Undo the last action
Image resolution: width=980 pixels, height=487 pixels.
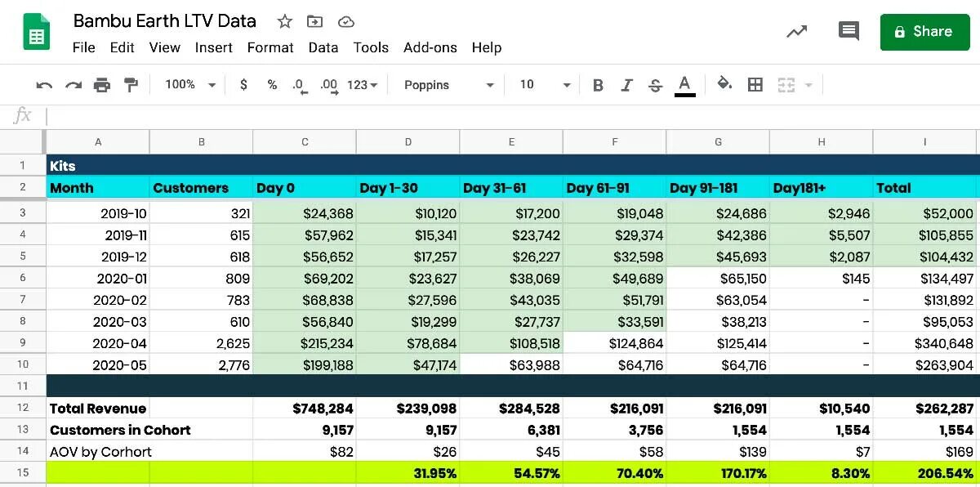click(x=45, y=85)
